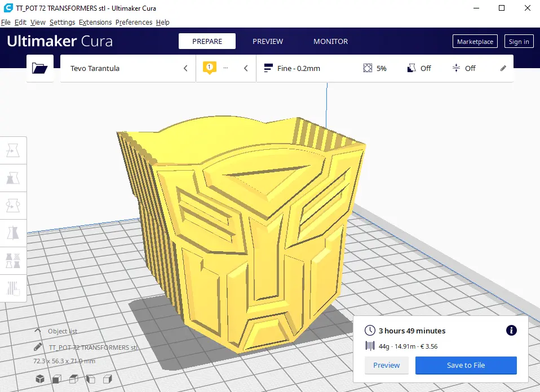Click Save to File

[466, 365]
